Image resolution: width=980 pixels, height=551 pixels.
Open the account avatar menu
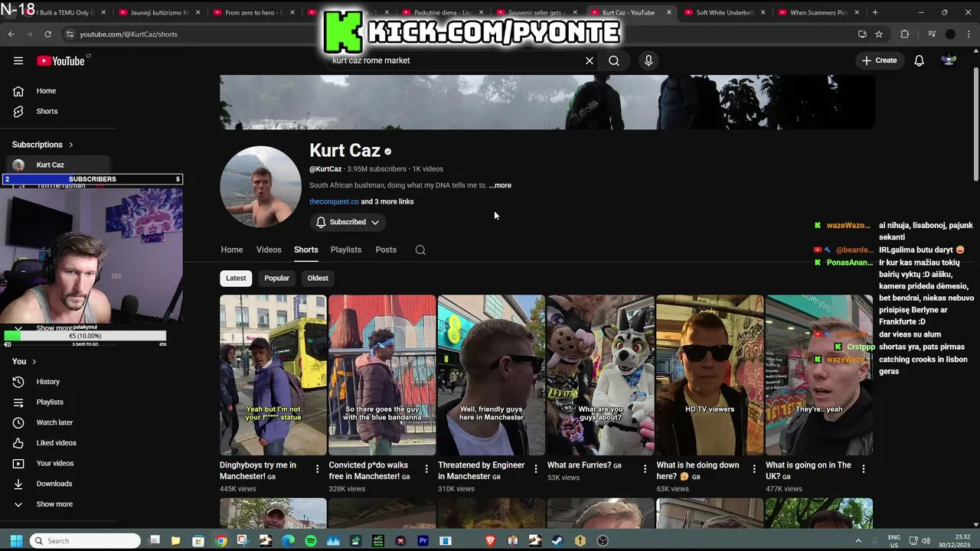(949, 60)
